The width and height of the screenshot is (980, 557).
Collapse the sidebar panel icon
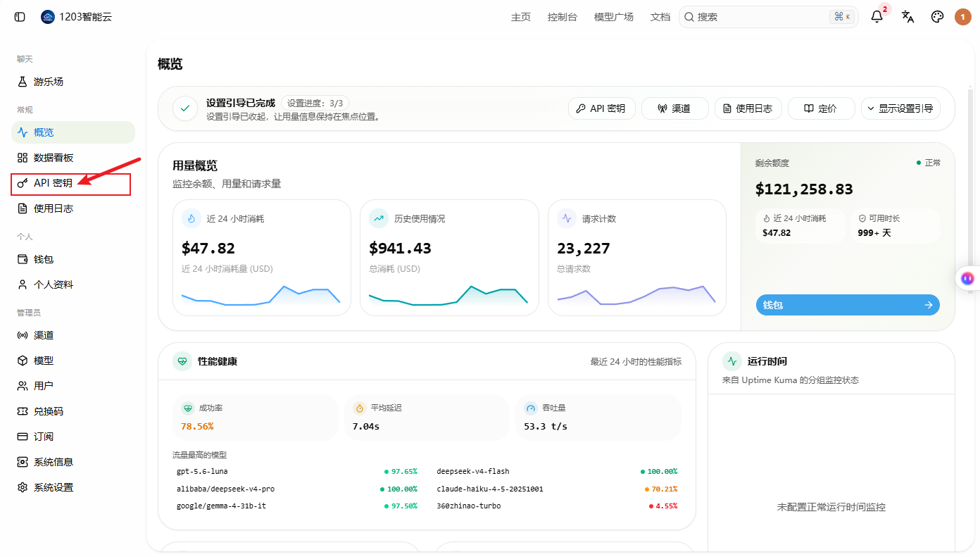[x=20, y=17]
